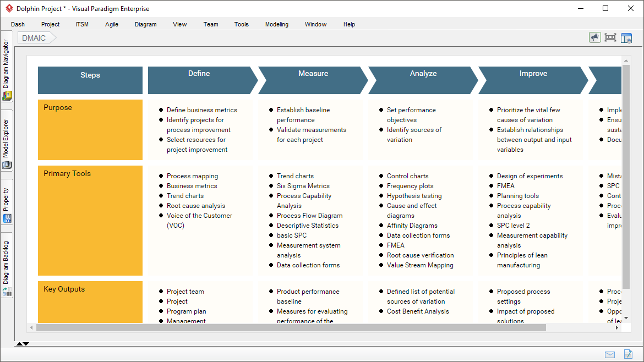Click the scroll down arrow
Screen dimensions: 644x362
626,318
